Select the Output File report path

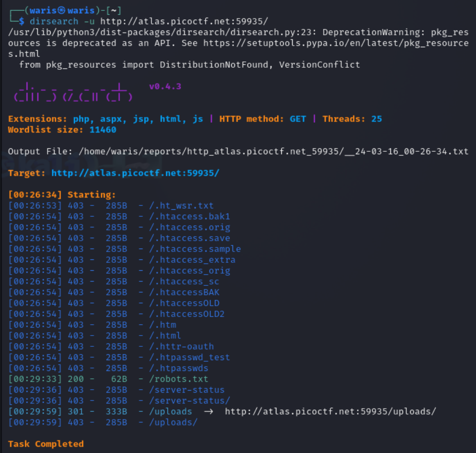(x=273, y=151)
